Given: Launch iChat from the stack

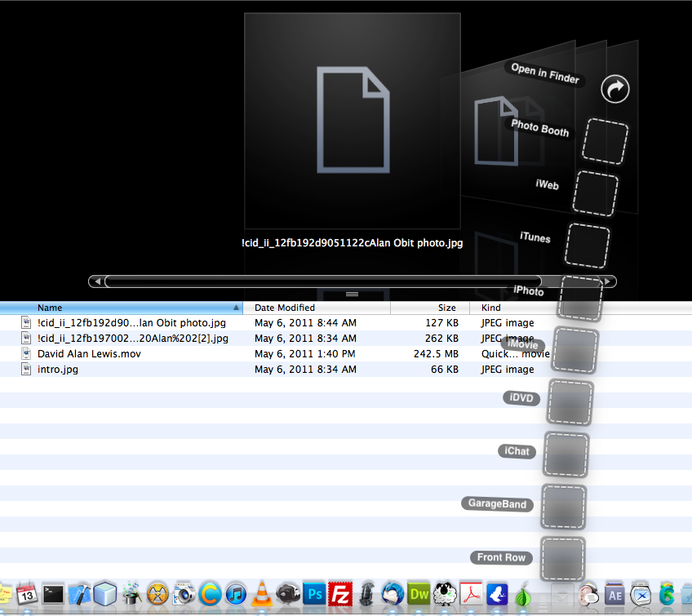Looking at the screenshot, I should point(566,454).
